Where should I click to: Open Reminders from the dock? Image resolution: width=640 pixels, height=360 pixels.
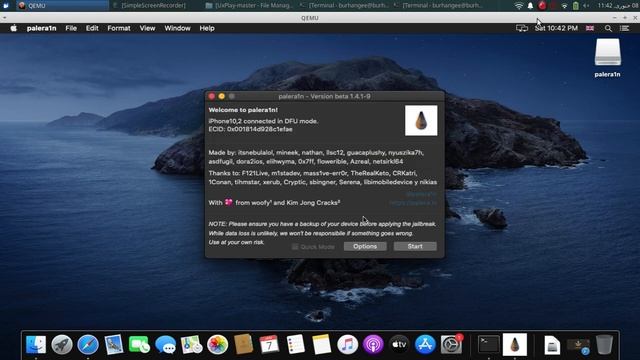click(x=296, y=344)
